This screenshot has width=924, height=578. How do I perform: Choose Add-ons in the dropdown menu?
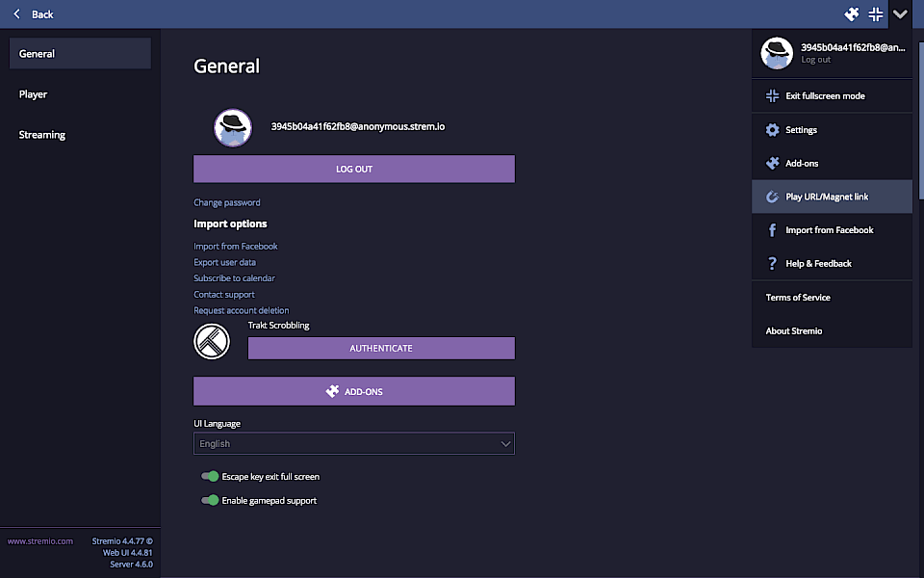point(832,164)
